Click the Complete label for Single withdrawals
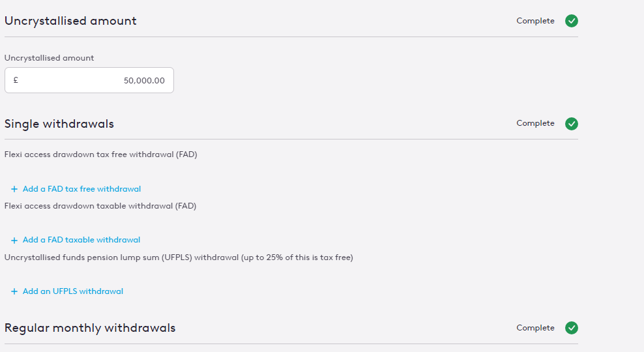 tap(535, 123)
